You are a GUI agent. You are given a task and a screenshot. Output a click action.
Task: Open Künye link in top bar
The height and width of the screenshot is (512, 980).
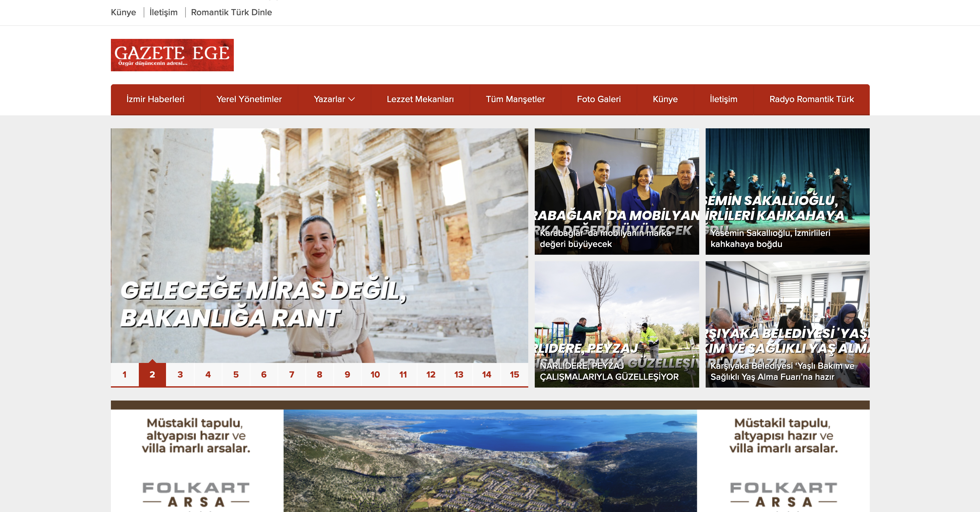(x=123, y=12)
